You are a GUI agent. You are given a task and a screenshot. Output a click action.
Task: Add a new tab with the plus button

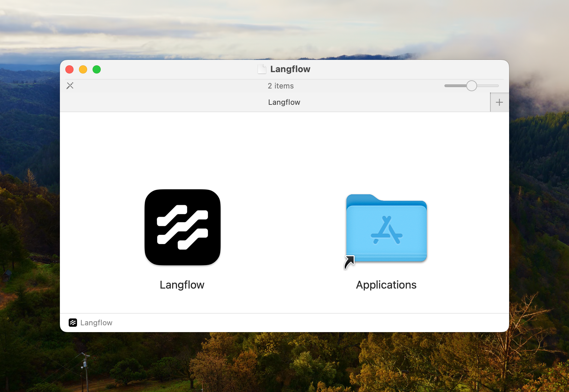499,102
